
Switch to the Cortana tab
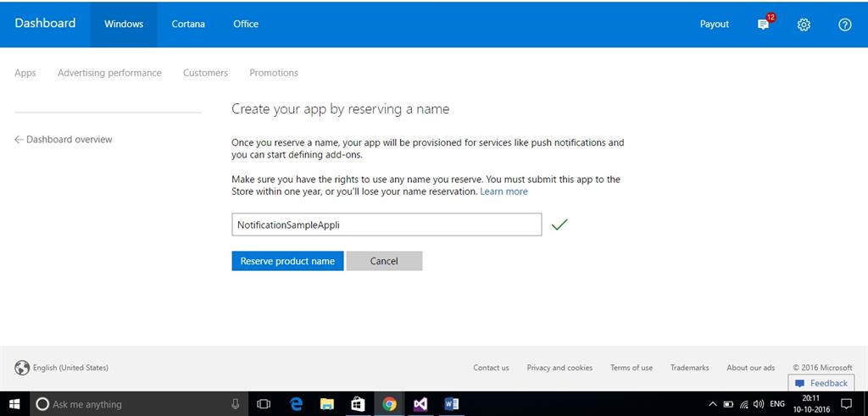[188, 24]
